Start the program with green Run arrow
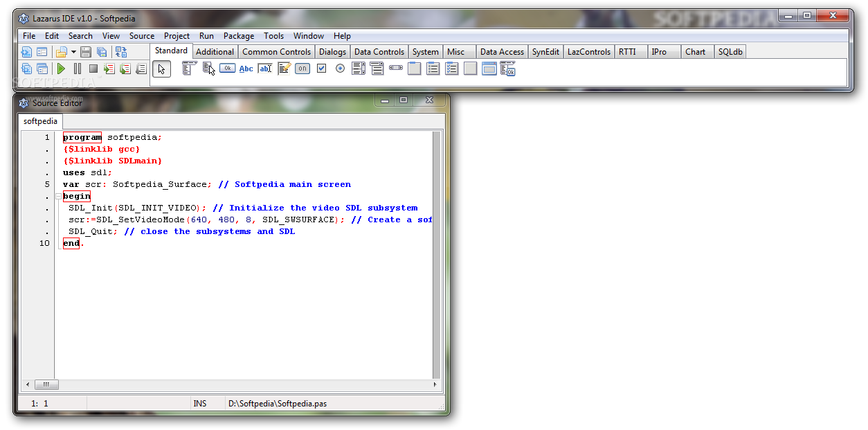 click(62, 69)
